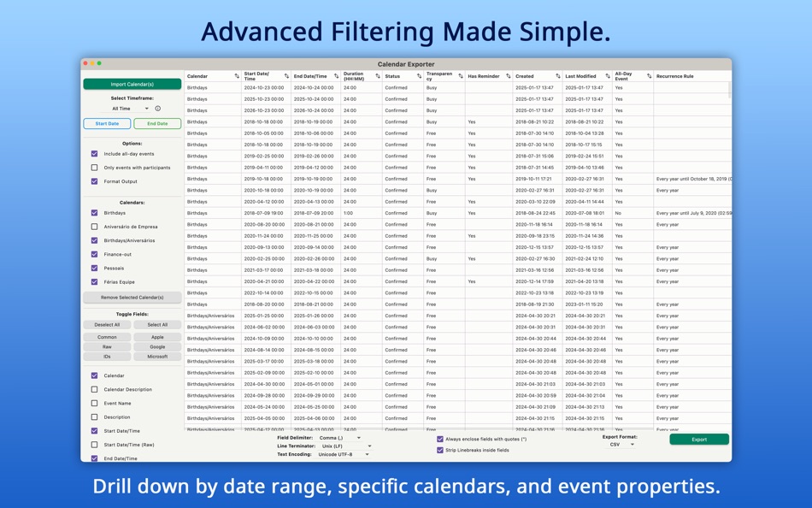Image resolution: width=812 pixels, height=508 pixels.
Task: Toggle the Pessoais calendar checkbox
Action: 94,268
